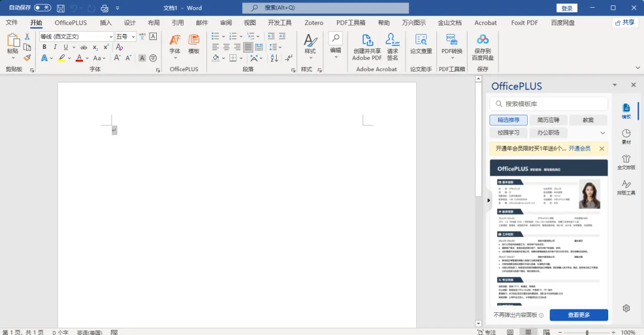The width and height of the screenshot is (644, 335).
Task: Open the 素材 sidebar icon
Action: click(626, 137)
